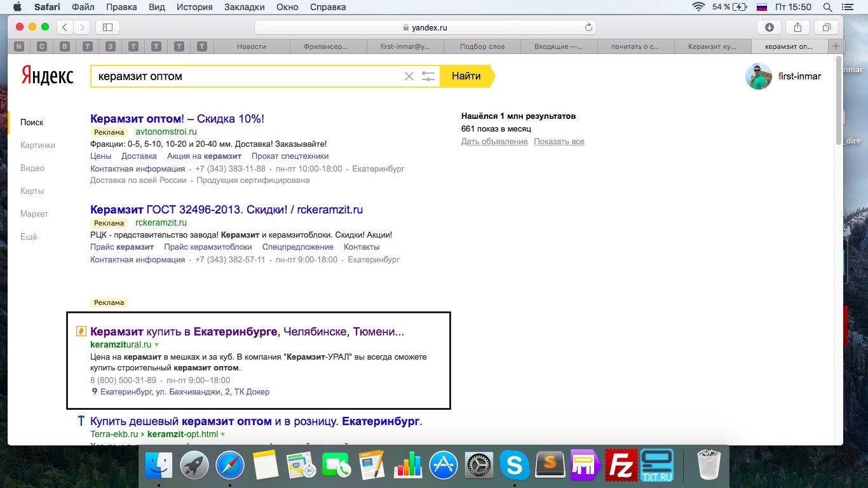Click the address Екатеринбург, ул. Бахчиванджи, 2

click(x=185, y=392)
